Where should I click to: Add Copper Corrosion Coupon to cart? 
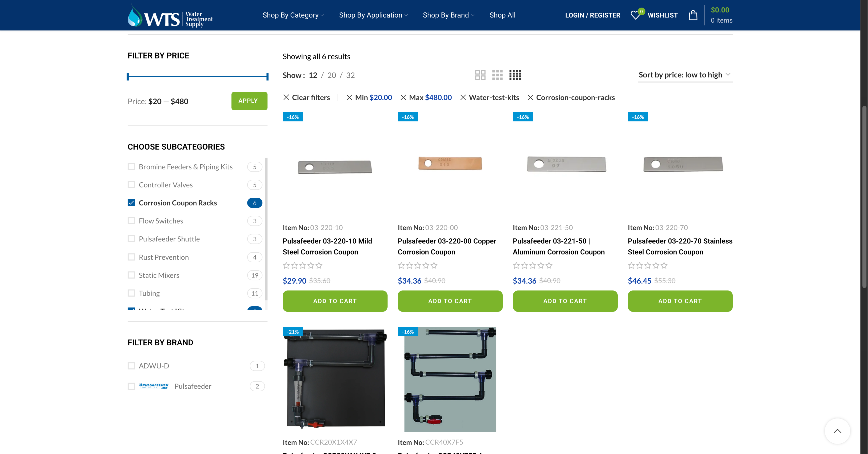point(450,301)
